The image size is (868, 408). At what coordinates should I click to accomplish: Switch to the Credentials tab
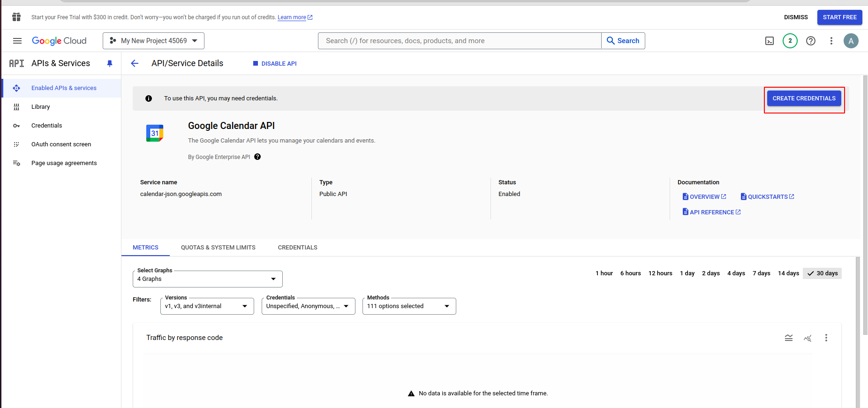point(297,248)
